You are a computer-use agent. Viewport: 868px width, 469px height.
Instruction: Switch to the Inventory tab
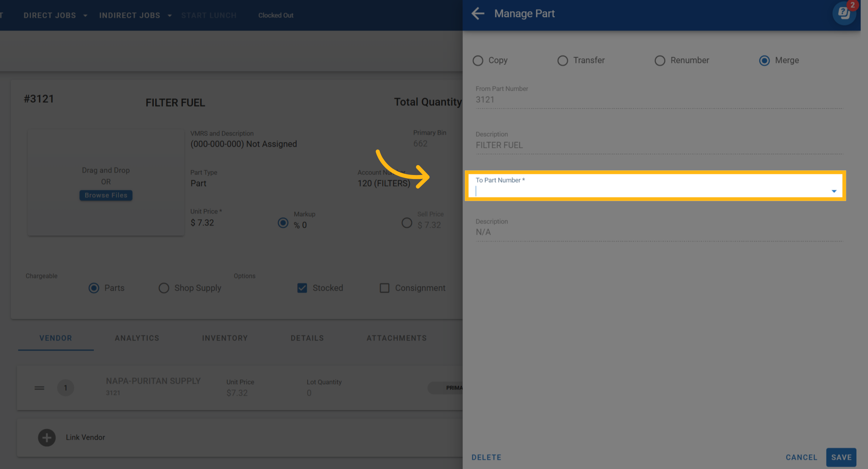(225, 338)
